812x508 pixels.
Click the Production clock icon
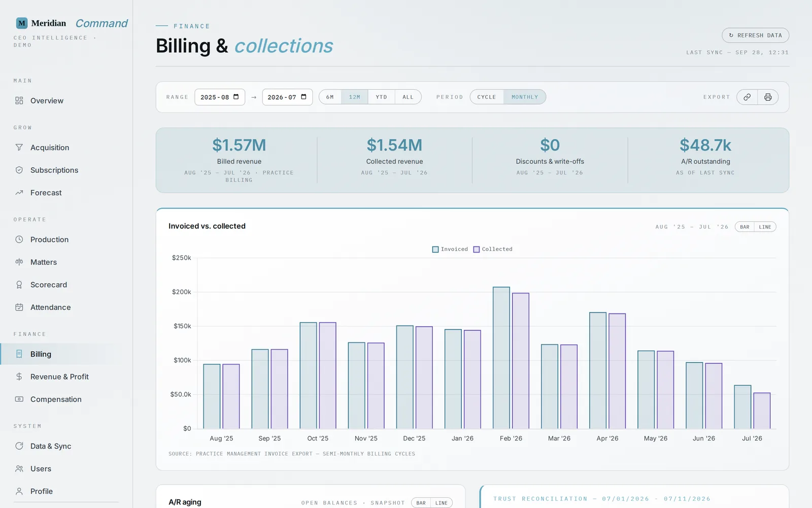pyautogui.click(x=19, y=239)
